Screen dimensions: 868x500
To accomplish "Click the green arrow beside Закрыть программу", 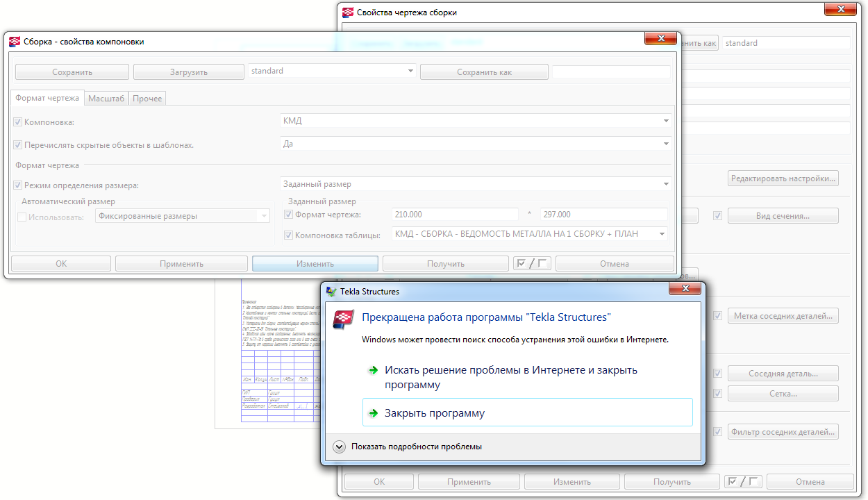I will [374, 413].
